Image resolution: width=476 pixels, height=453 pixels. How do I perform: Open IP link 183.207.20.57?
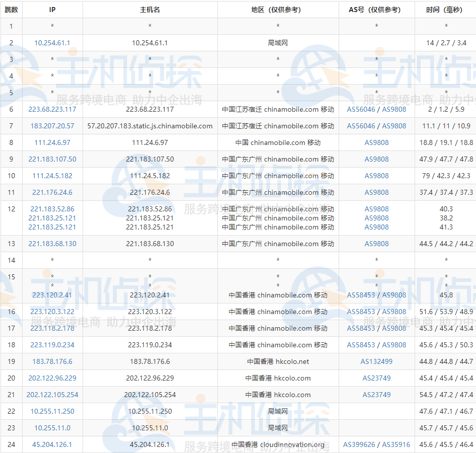[x=52, y=126]
